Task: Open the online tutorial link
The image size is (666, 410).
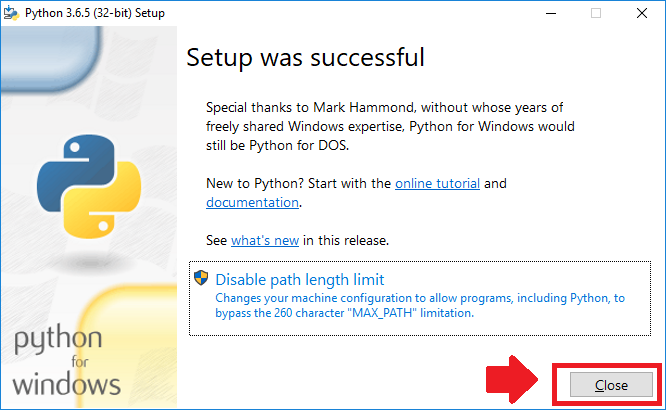Action: click(437, 184)
